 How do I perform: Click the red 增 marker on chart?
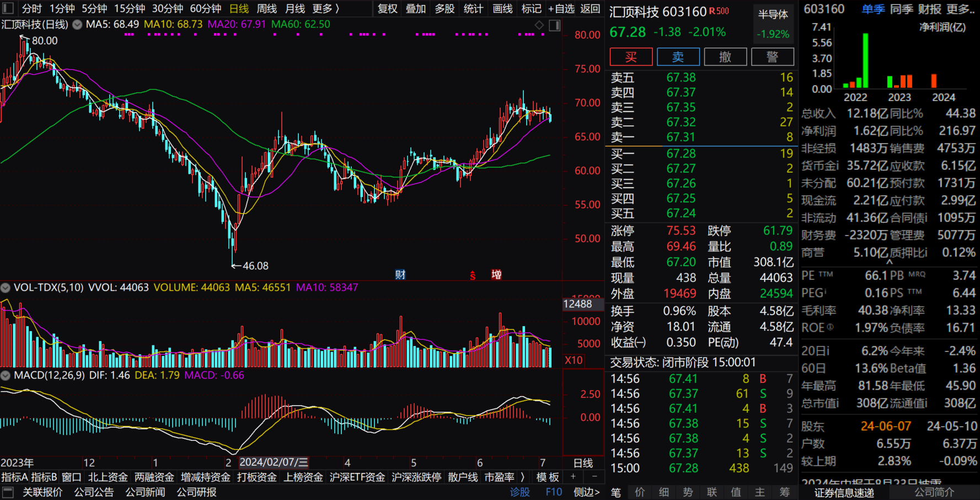point(496,274)
